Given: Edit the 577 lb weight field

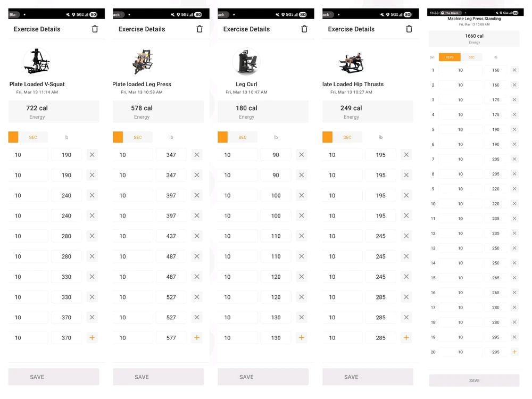Looking at the screenshot, I should tap(171, 338).
